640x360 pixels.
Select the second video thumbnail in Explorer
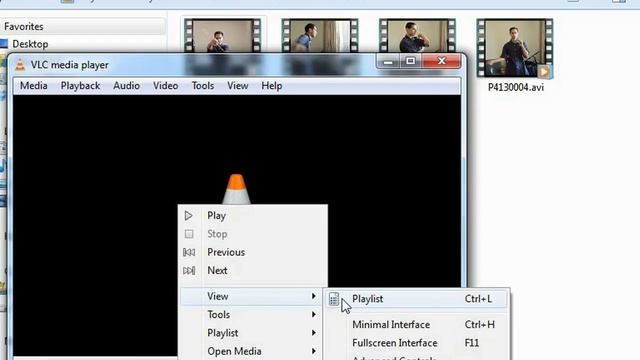[320, 35]
